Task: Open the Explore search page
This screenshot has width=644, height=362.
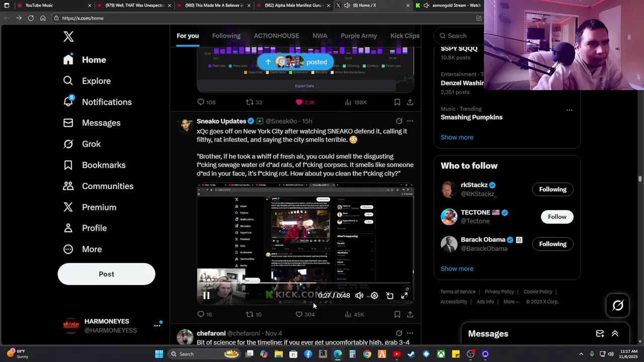Action: tap(87, 81)
